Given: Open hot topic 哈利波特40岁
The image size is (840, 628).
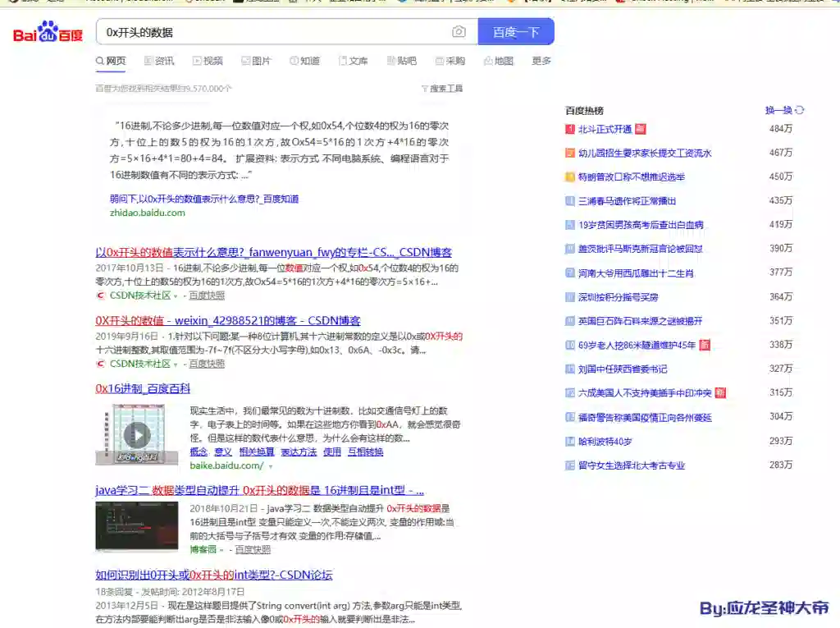Looking at the screenshot, I should [605, 442].
